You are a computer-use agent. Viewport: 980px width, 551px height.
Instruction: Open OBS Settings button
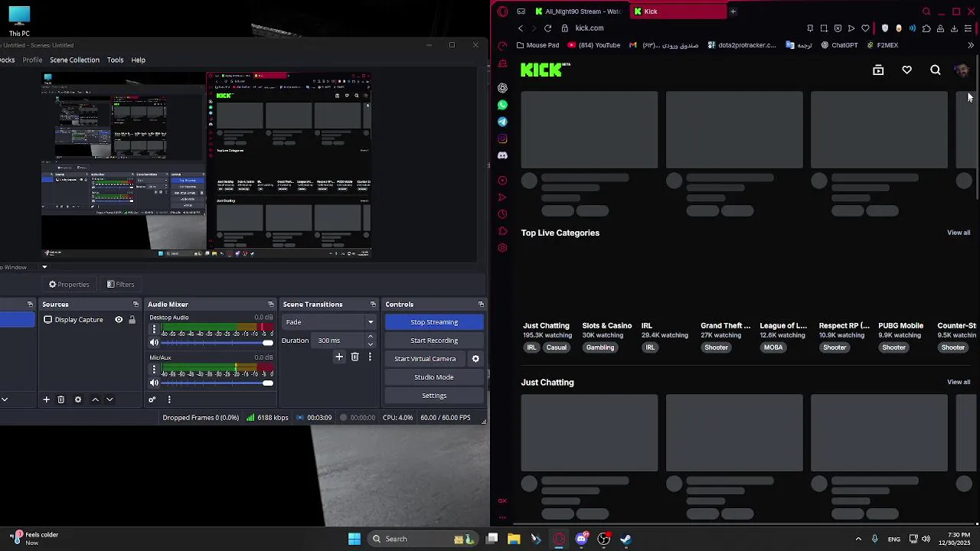434,396
